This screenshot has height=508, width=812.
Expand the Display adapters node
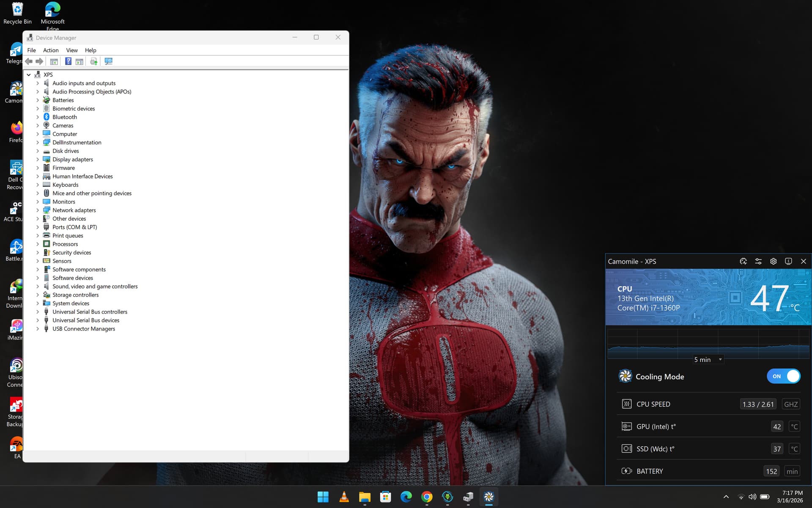[x=38, y=160]
